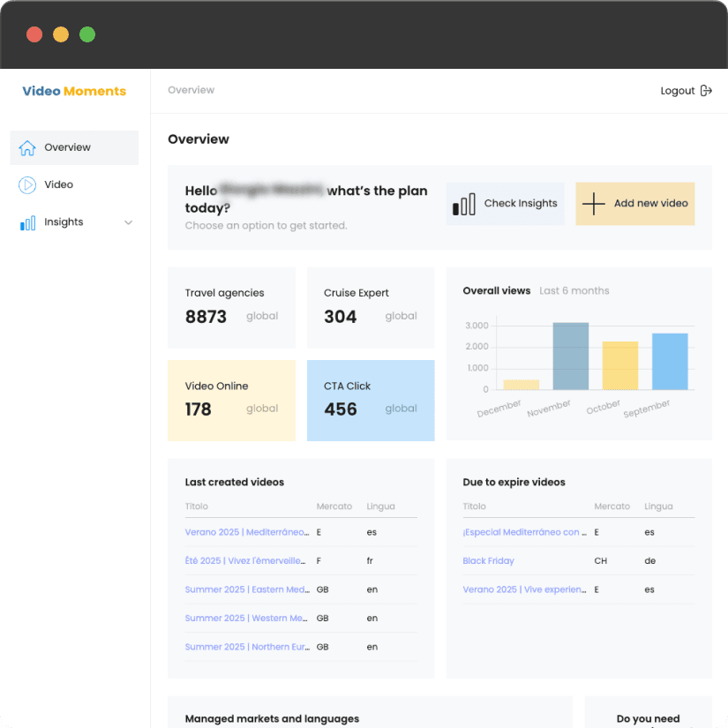Viewport: 728px width, 728px height.
Task: Click the Overview breadcrumb in header
Action: (x=191, y=90)
